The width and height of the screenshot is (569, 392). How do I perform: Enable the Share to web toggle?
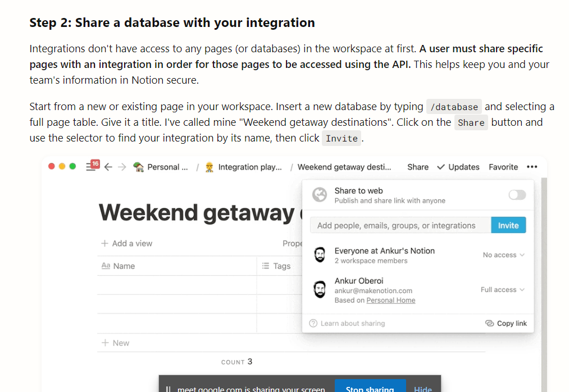[517, 195]
